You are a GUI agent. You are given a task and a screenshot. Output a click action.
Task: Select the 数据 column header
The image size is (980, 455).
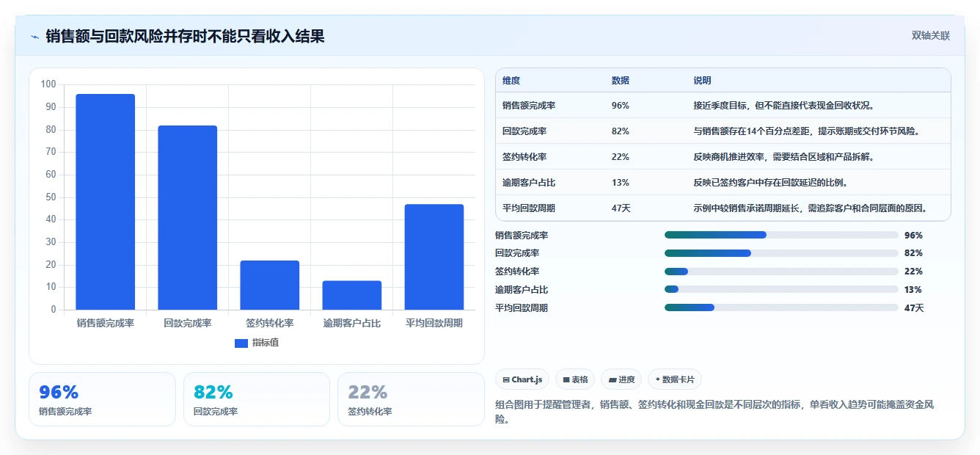coord(620,81)
